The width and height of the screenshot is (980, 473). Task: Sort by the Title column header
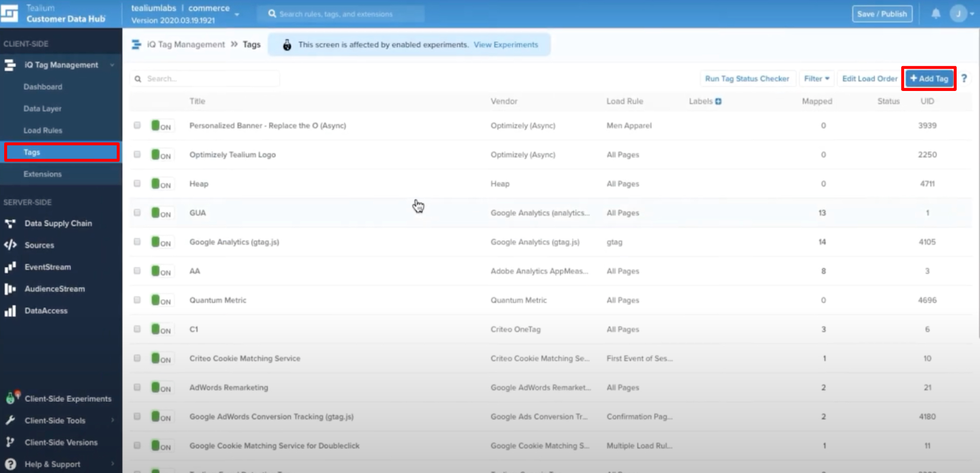pyautogui.click(x=197, y=101)
